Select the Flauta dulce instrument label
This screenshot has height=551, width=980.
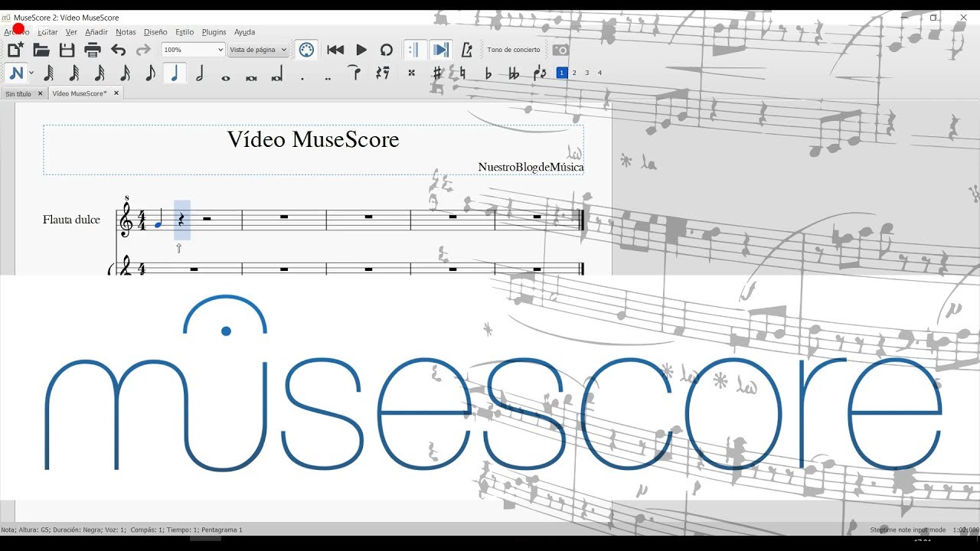[x=71, y=220]
